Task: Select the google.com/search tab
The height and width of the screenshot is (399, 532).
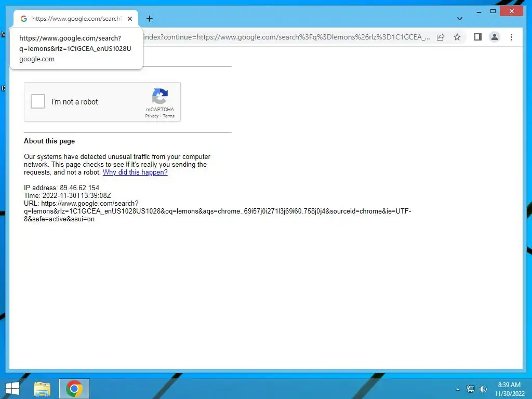Action: pos(76,19)
